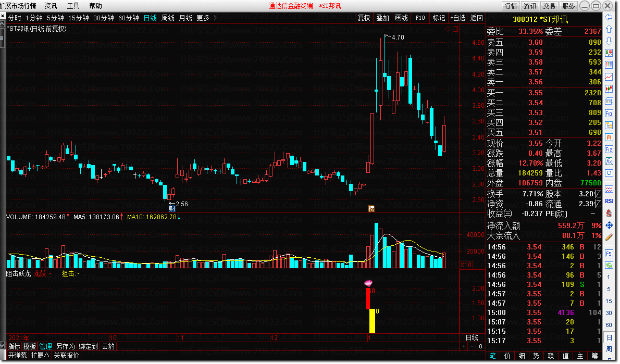Click the back arrow icon in right sidebar

tap(609, 17)
